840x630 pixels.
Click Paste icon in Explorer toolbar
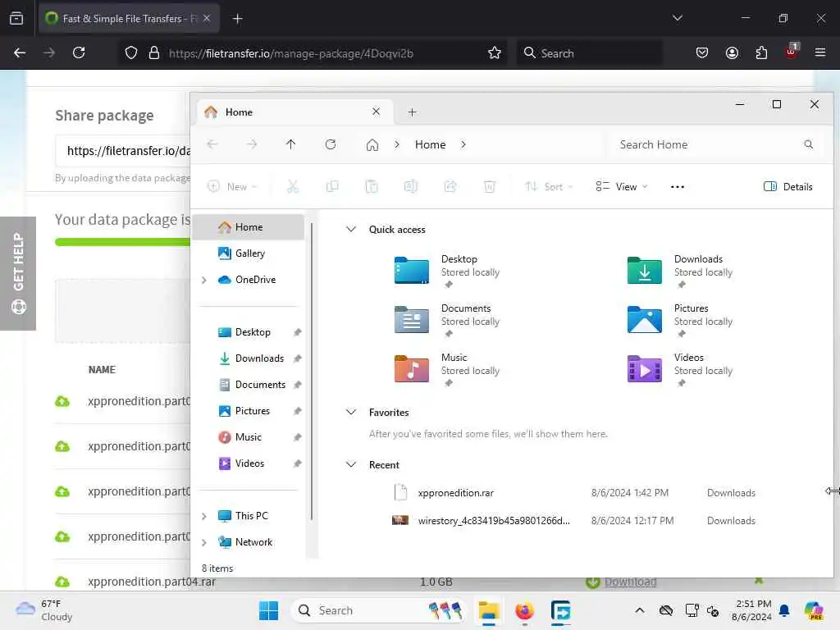[372, 186]
